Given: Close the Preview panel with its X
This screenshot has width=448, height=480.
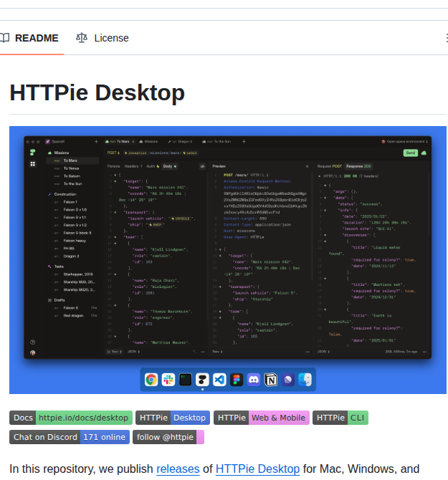Looking at the screenshot, I should point(307,166).
